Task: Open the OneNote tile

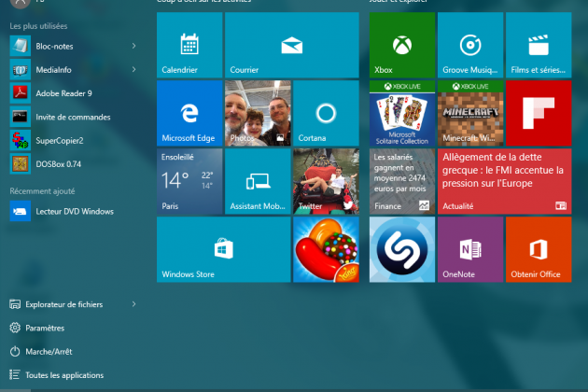Action: [470, 249]
